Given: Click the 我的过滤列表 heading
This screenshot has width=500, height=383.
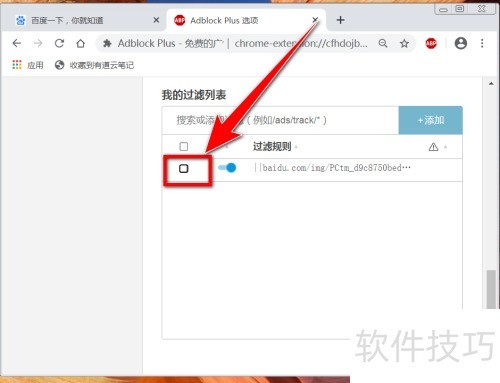Looking at the screenshot, I should point(194,95).
